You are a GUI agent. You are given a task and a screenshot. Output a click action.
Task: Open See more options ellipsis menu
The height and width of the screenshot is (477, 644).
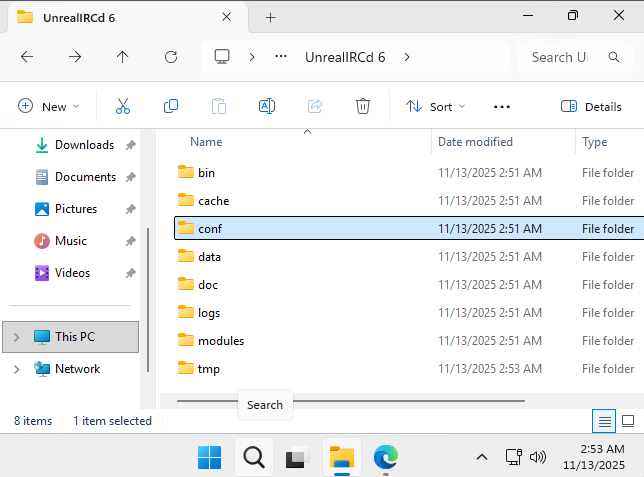[x=502, y=106]
